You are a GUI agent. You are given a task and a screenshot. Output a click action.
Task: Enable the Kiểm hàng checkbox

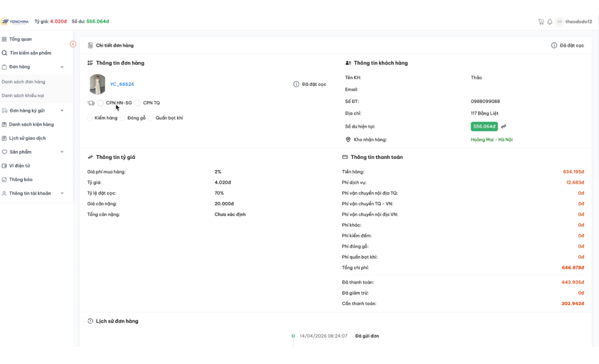point(90,118)
